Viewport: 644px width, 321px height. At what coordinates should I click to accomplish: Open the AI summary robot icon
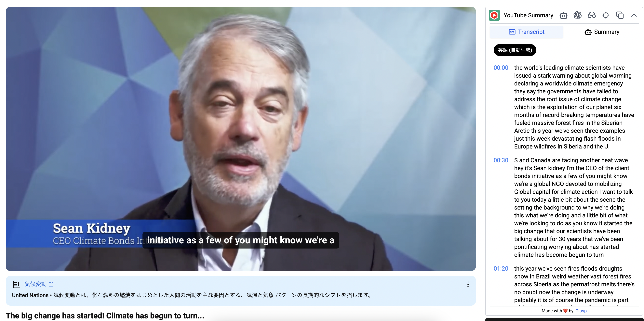click(564, 15)
